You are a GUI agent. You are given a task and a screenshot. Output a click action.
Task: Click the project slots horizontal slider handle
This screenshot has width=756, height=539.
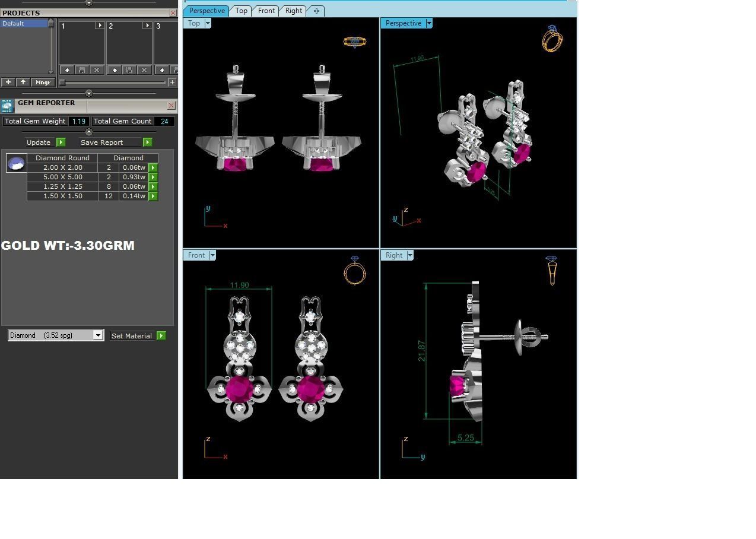pyautogui.click(x=62, y=83)
